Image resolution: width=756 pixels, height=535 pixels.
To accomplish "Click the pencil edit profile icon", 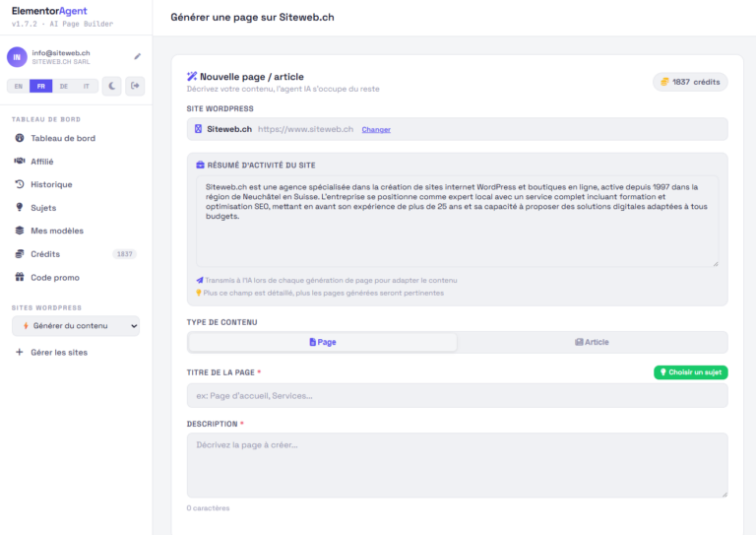I will pos(138,56).
